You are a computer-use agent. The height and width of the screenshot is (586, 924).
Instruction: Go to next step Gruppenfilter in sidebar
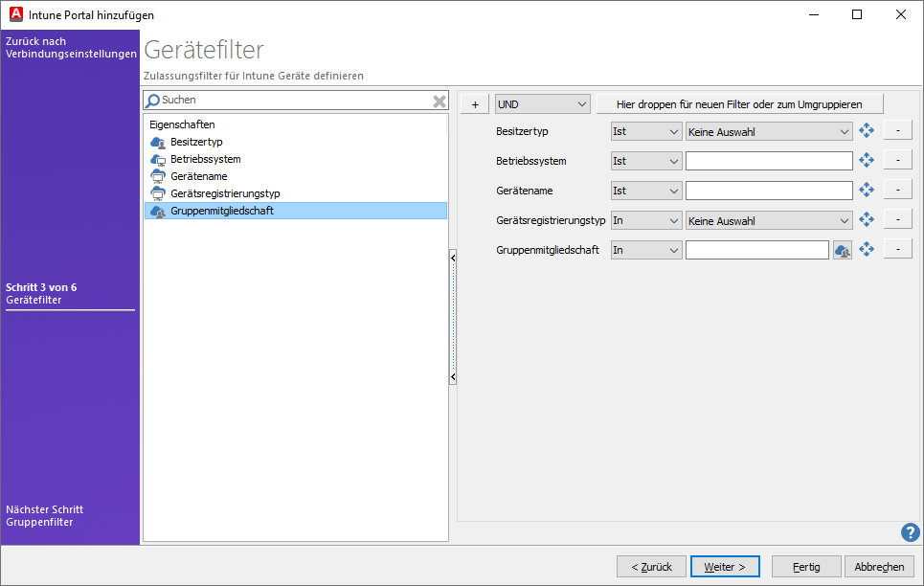(x=45, y=516)
